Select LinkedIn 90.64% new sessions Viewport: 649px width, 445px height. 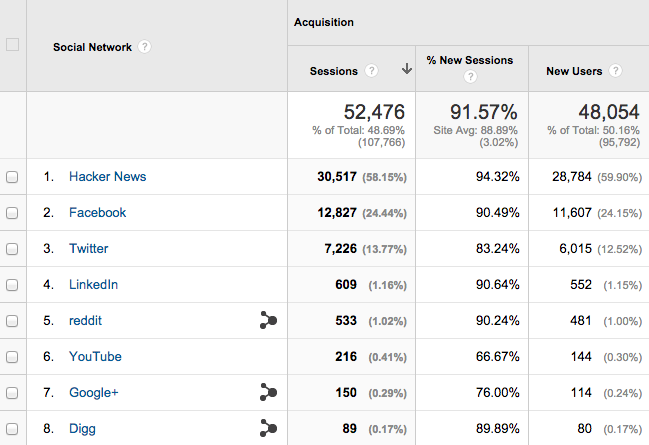pyautogui.click(x=498, y=285)
